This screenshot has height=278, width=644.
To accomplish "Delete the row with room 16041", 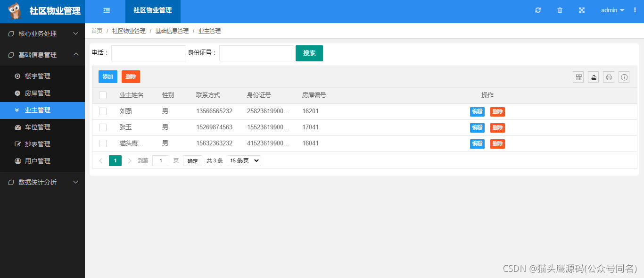I will 497,144.
